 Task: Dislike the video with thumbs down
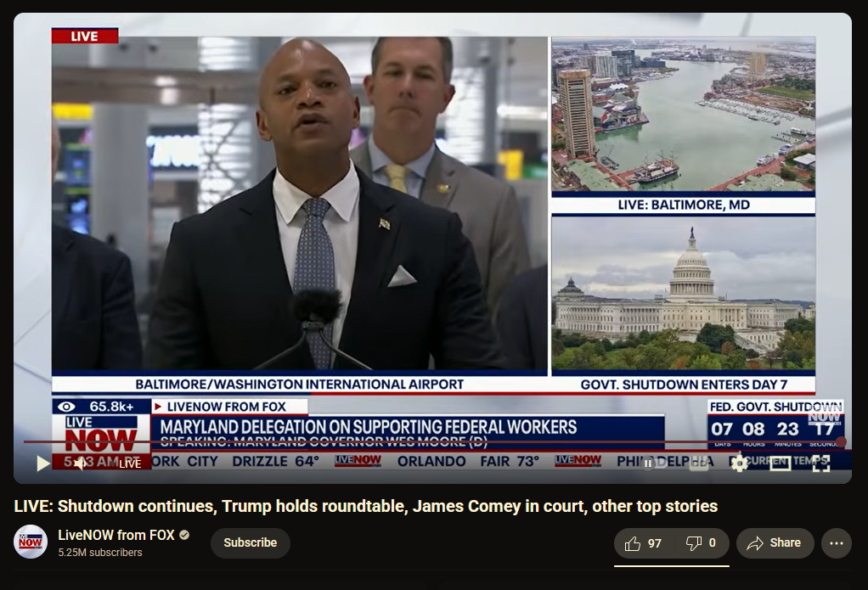702,543
